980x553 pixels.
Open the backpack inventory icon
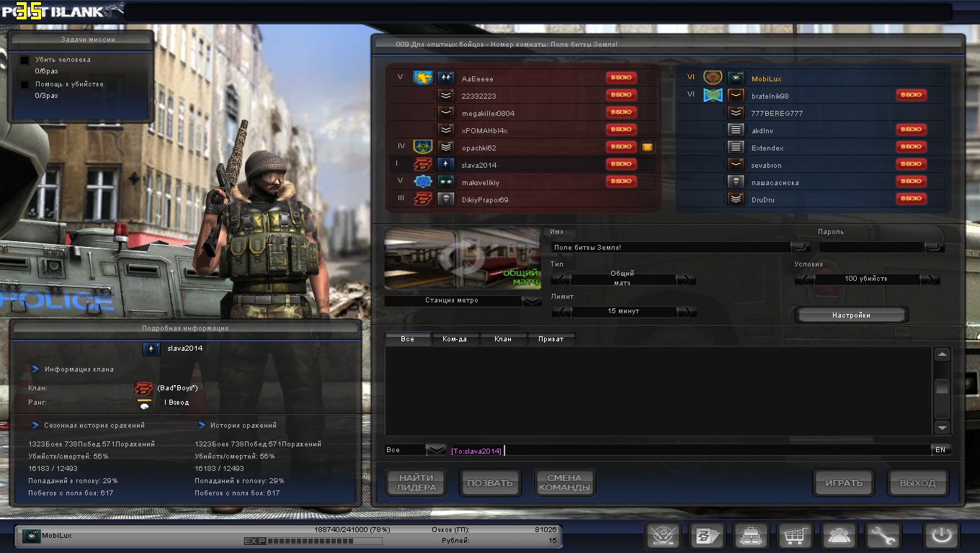point(750,536)
